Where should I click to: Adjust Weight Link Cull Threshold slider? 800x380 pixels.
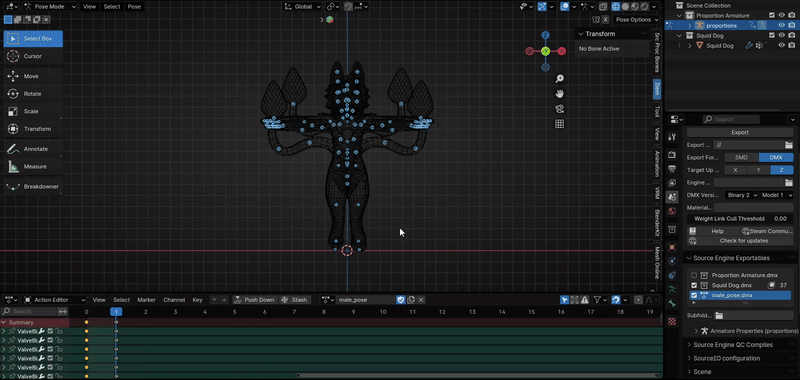pos(740,218)
